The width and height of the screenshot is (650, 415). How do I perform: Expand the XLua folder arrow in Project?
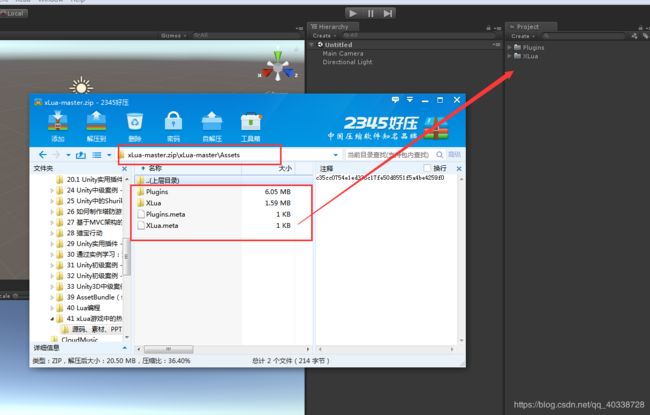click(x=509, y=56)
